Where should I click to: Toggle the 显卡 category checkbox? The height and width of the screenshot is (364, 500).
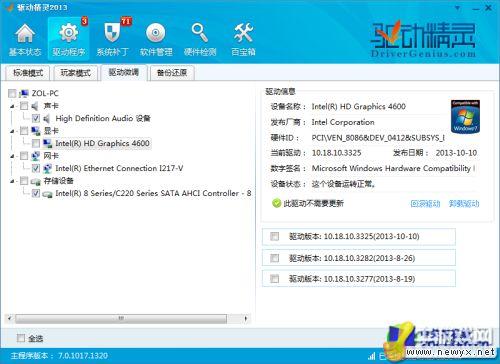(24, 131)
